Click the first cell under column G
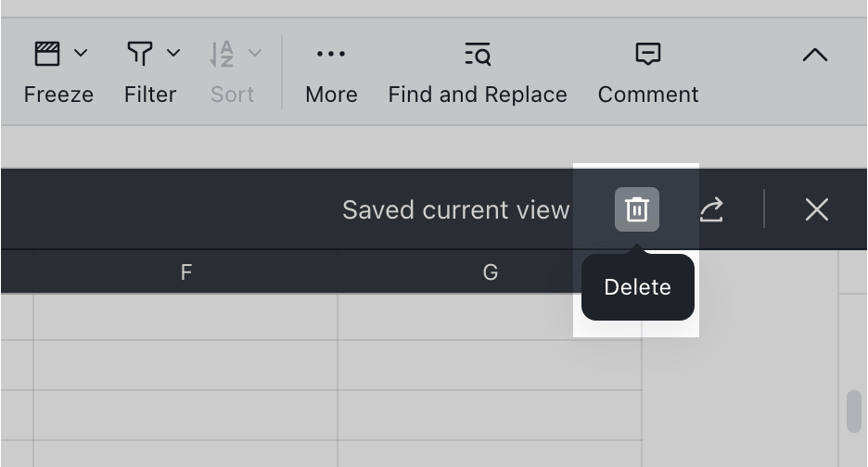The width and height of the screenshot is (868, 467). click(x=490, y=317)
